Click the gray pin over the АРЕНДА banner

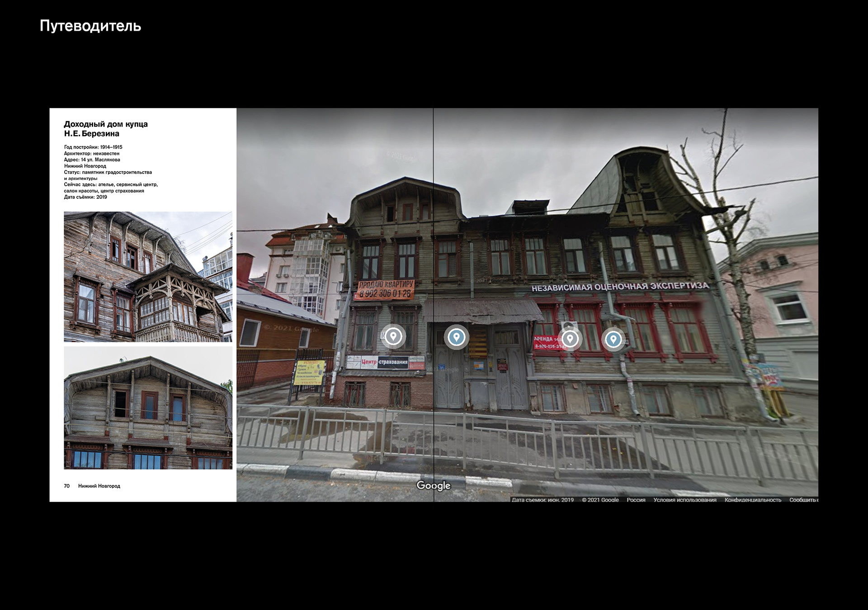[x=570, y=338]
